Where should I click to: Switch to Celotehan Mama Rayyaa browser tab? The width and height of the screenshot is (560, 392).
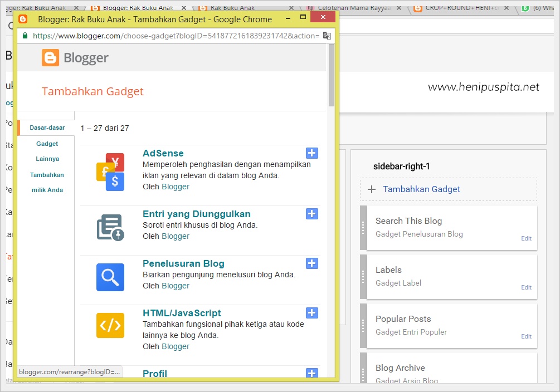[354, 7]
